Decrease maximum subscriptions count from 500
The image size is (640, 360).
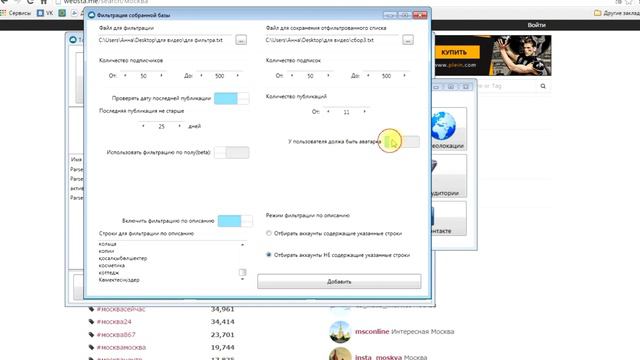[368, 76]
